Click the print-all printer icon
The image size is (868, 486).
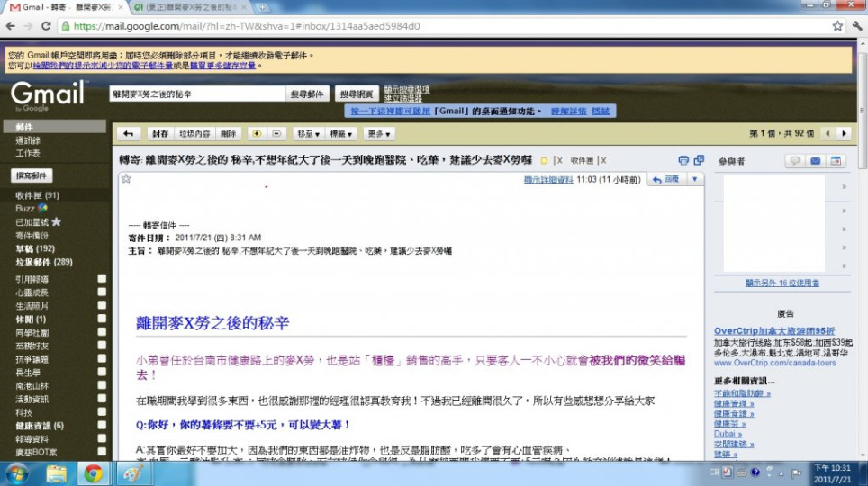tap(683, 160)
